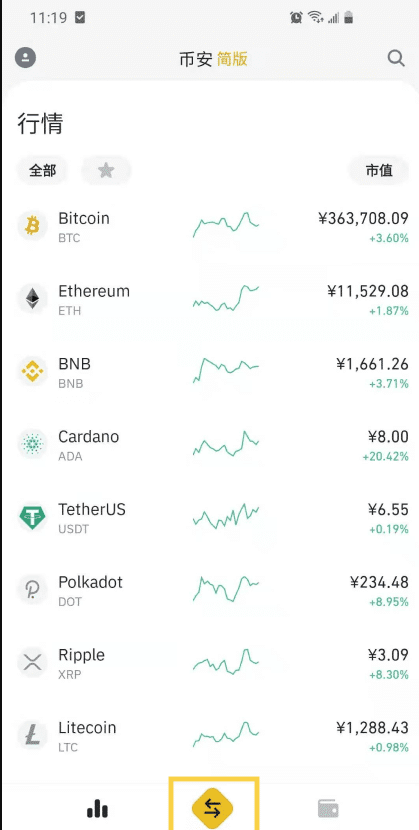419x830 pixels.
Task: Tap the Litecoin price ¥1,288.43
Action: [372, 728]
